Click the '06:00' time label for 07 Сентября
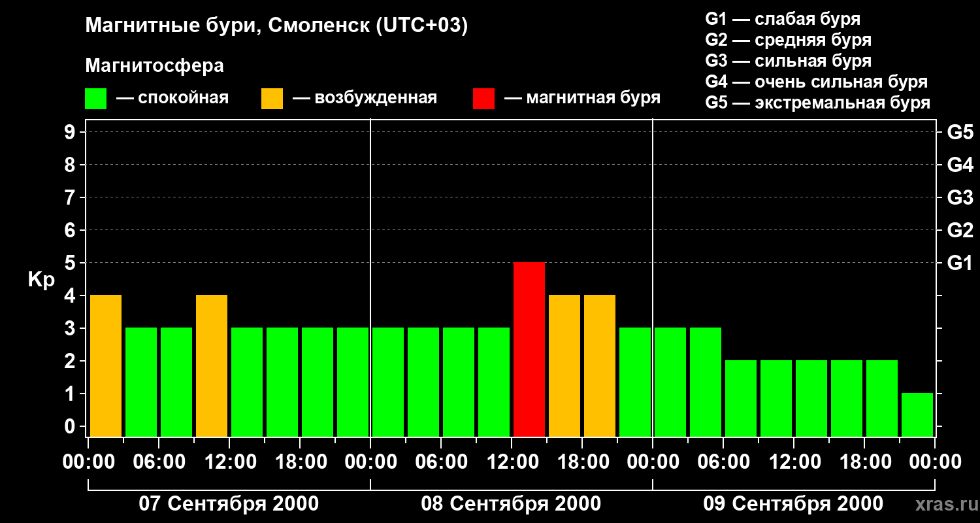Screen dimensions: 980x523 point(159,462)
